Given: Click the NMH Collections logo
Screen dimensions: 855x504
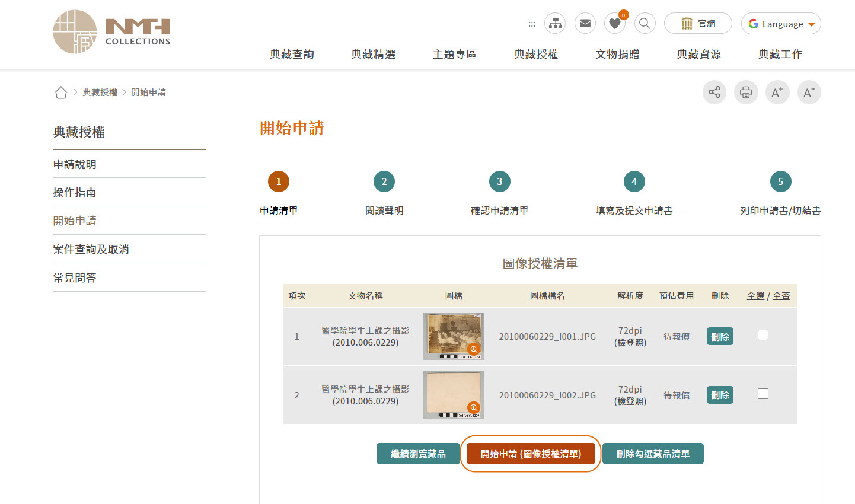Looking at the screenshot, I should (x=111, y=31).
